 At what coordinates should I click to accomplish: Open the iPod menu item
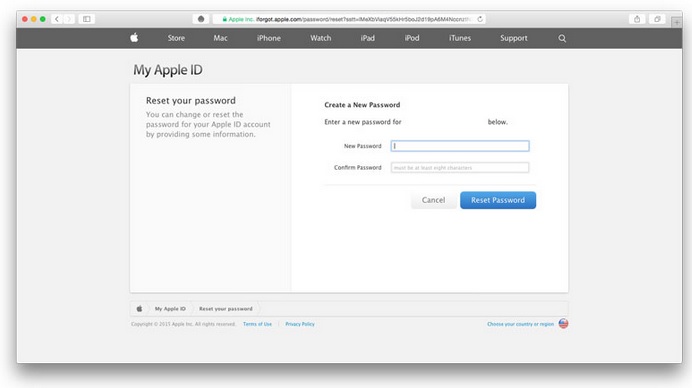[412, 38]
